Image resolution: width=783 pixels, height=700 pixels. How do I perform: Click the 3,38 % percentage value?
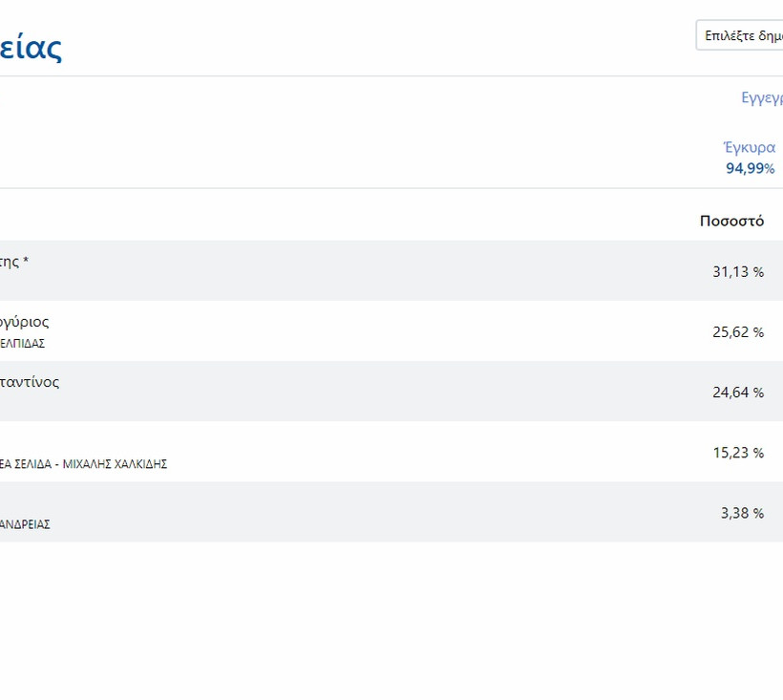click(x=741, y=513)
